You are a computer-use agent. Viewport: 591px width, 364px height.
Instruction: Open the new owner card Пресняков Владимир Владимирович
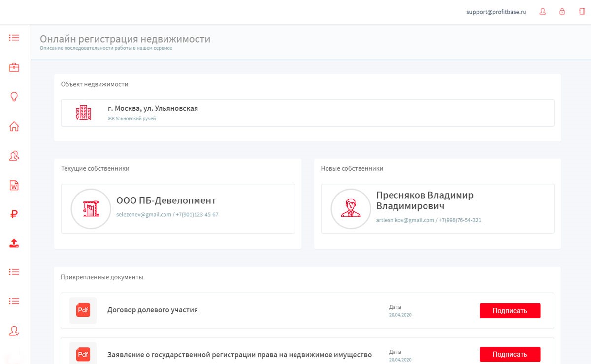coord(437,209)
